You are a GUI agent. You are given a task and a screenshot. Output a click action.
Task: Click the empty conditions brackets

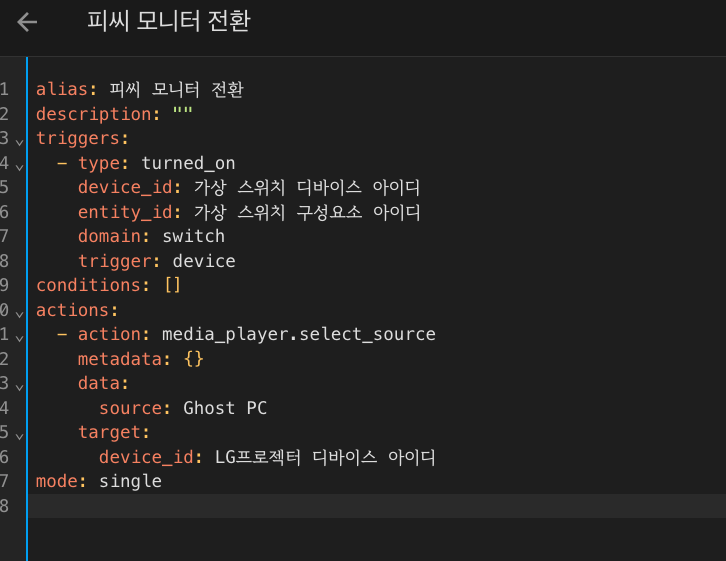click(x=173, y=286)
